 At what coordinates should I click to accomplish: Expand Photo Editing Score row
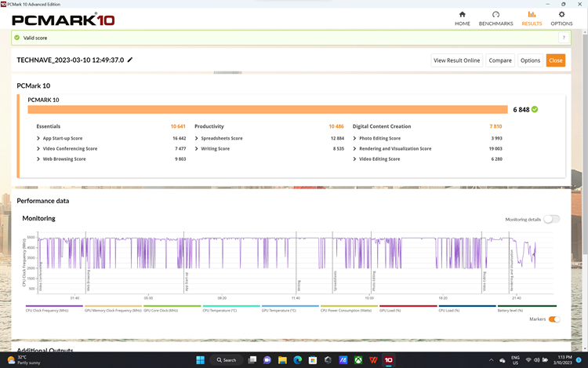pos(354,138)
